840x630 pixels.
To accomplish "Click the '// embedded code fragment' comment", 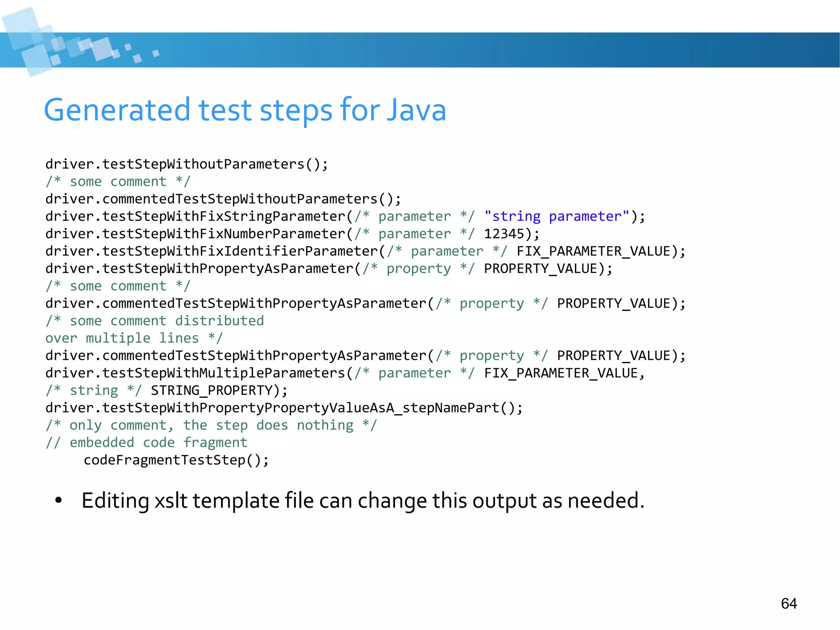I will (x=146, y=442).
